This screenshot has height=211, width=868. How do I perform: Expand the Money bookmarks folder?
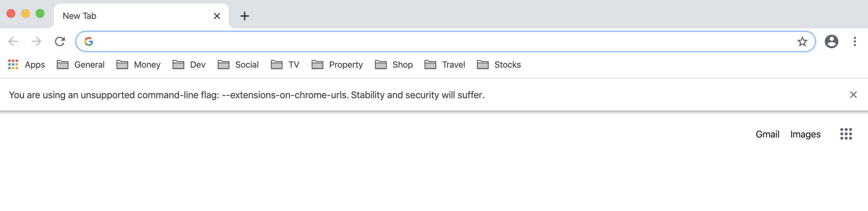(139, 65)
